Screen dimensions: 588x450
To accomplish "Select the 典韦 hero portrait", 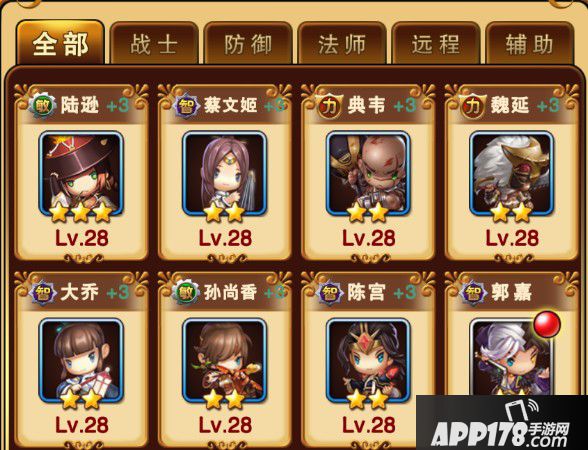I will coord(368,174).
